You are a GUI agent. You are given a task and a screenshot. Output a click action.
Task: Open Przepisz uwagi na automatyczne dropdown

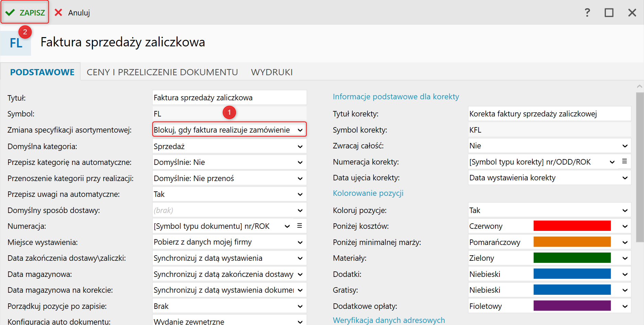click(300, 194)
